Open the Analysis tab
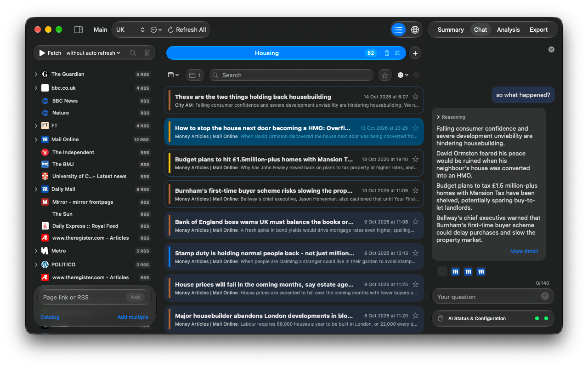 508,29
